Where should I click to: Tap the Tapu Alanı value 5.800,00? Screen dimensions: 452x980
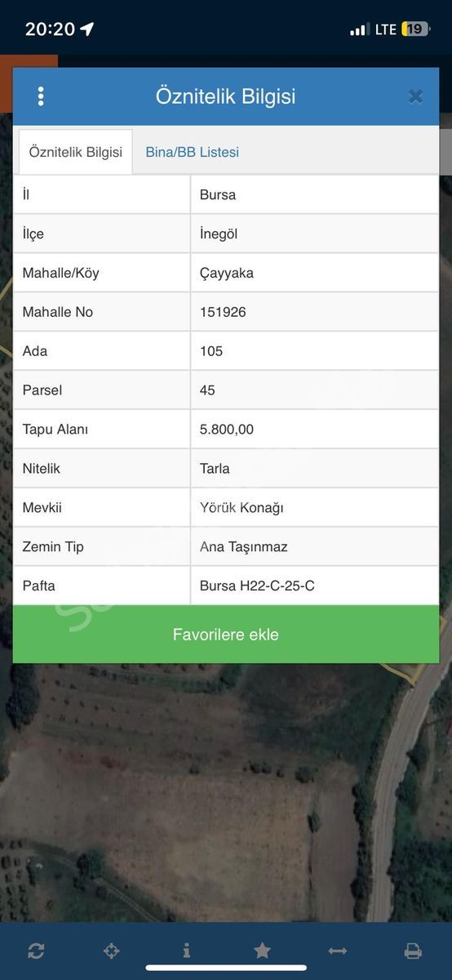(227, 430)
